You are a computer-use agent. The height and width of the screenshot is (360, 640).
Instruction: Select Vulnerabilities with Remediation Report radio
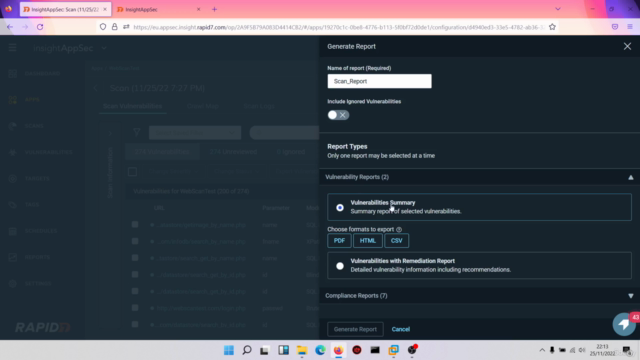coord(340,266)
